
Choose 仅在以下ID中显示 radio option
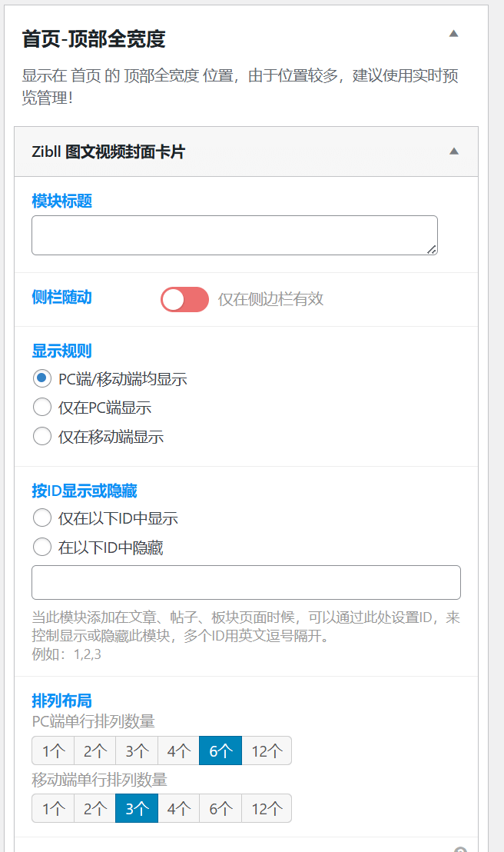(x=42, y=518)
